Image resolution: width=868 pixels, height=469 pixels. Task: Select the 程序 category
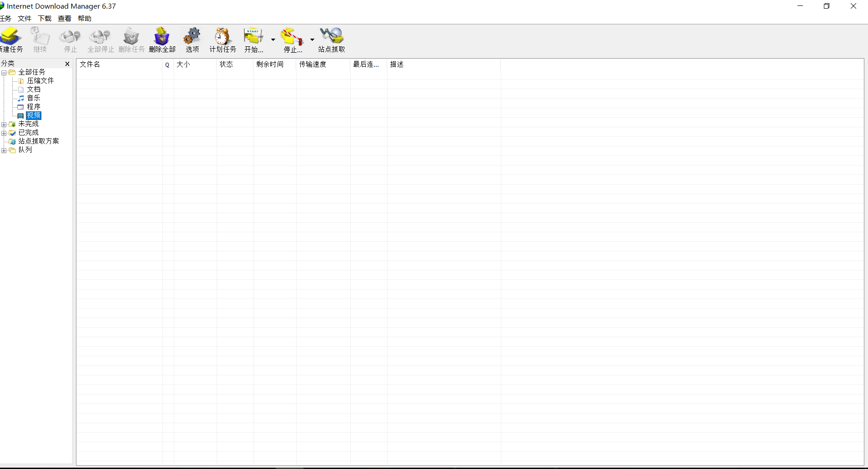[34, 107]
